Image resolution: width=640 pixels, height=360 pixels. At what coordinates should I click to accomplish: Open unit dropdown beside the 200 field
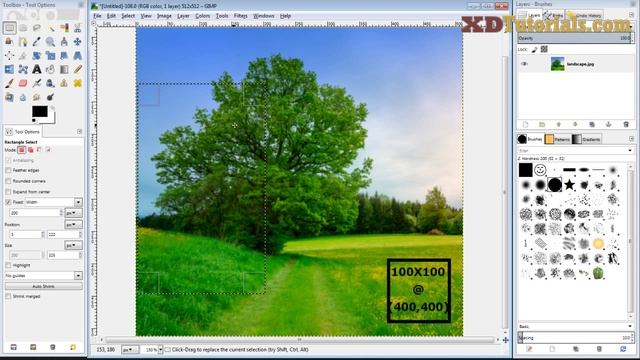pos(73,213)
